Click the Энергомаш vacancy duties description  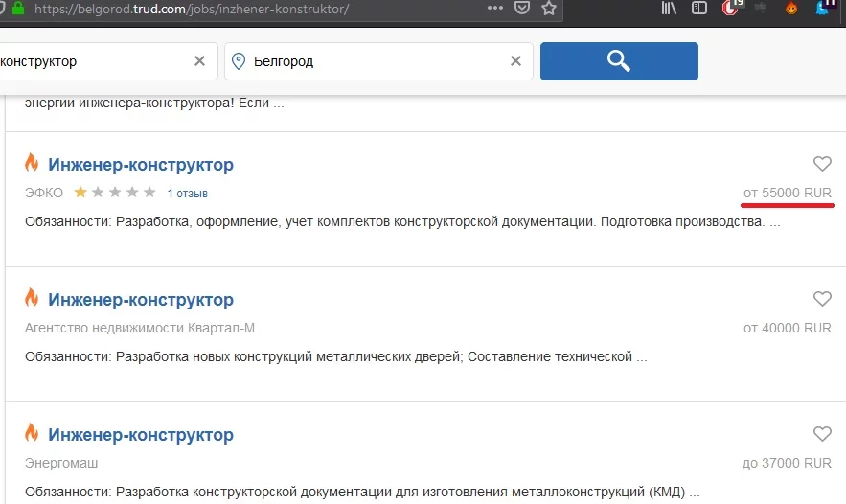click(x=362, y=493)
